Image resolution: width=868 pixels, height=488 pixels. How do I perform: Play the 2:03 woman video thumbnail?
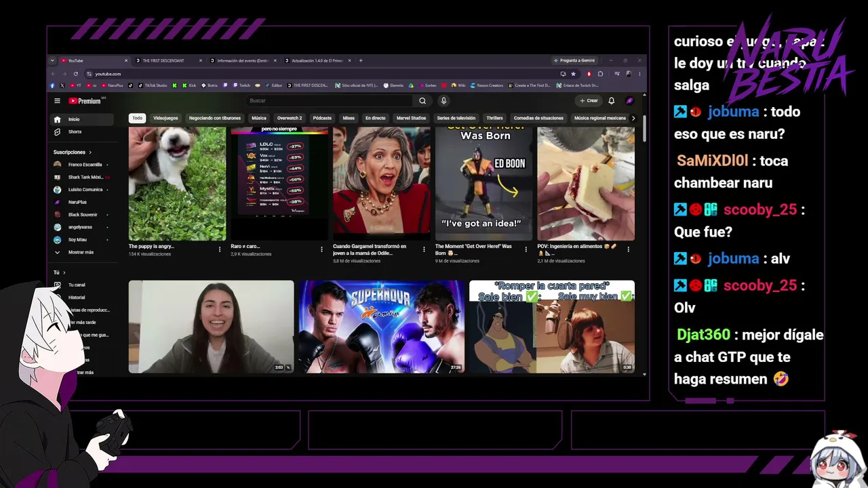[x=212, y=327]
